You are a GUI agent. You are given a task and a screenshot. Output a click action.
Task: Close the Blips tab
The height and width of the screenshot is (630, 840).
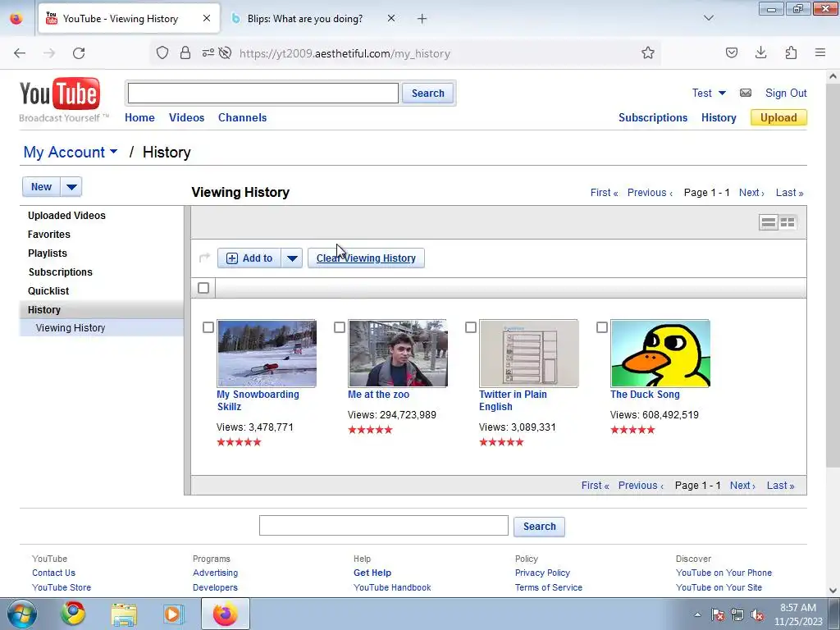click(391, 19)
